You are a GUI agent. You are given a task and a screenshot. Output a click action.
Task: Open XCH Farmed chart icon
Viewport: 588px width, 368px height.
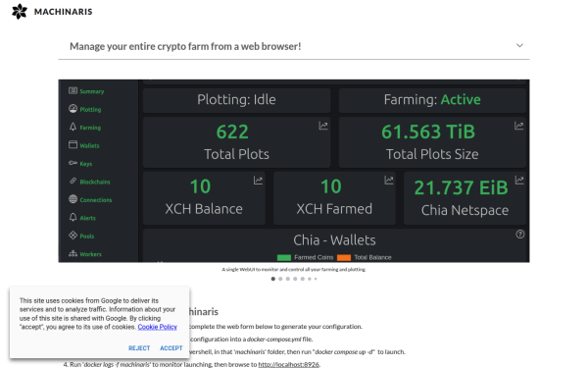click(388, 181)
